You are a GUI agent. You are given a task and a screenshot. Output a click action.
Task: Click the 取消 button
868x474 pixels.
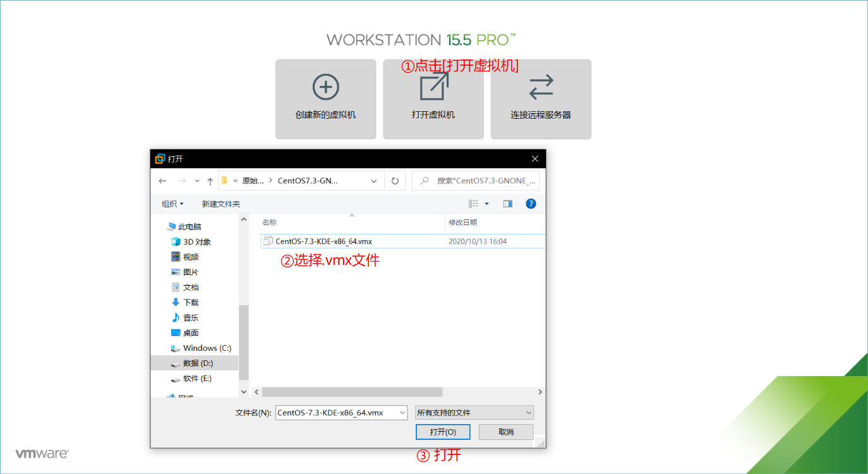(x=506, y=432)
